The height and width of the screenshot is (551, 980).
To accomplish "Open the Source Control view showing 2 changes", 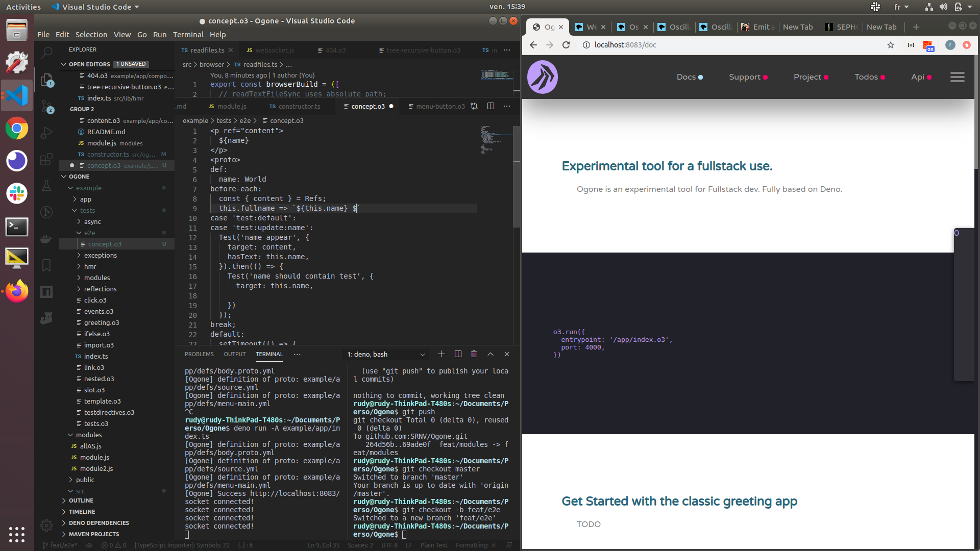I will click(46, 107).
